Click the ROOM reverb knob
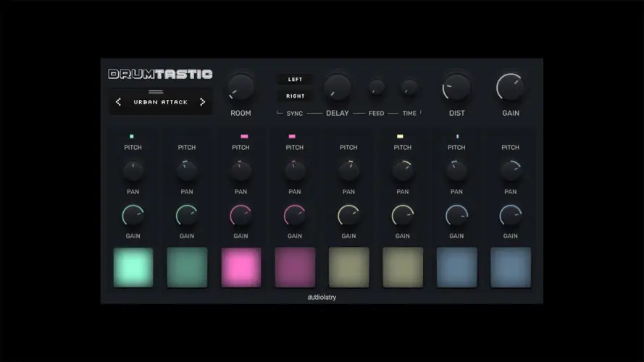 click(x=241, y=87)
